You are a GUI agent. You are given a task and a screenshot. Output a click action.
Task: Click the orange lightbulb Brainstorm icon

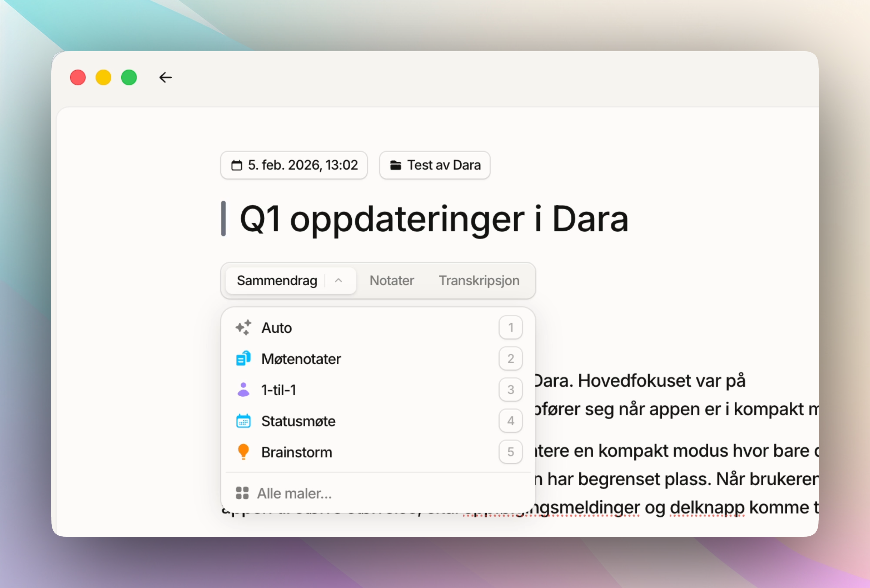point(243,451)
